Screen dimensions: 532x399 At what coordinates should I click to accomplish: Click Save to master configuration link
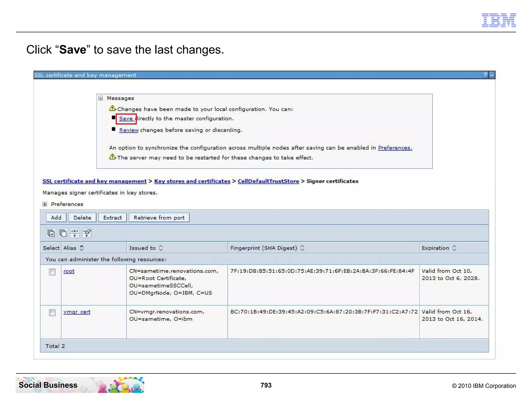[x=126, y=118]
